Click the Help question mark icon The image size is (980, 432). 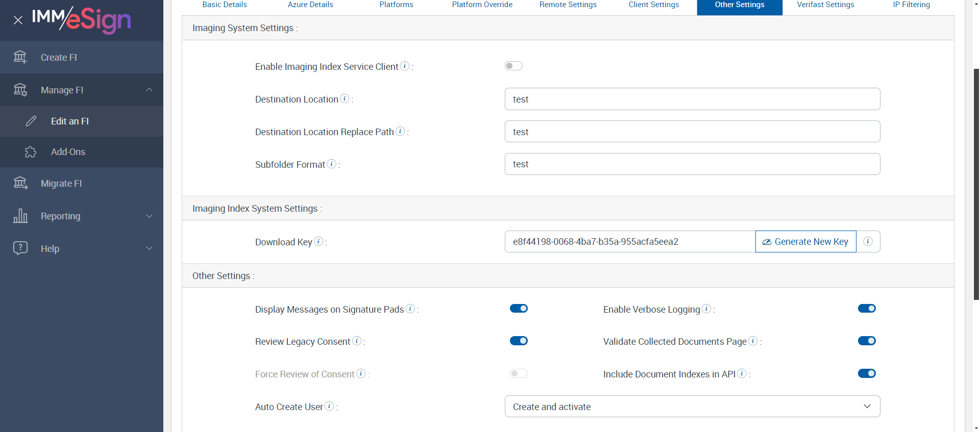20,248
